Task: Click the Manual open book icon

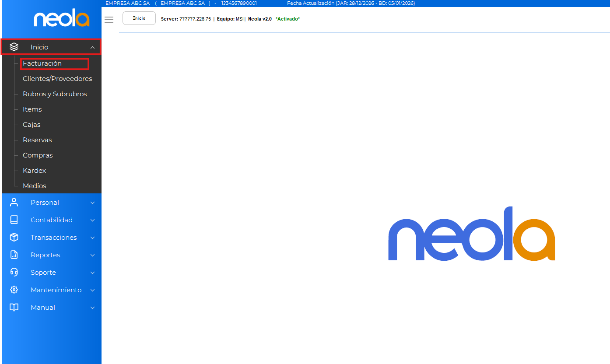Action: pos(14,307)
